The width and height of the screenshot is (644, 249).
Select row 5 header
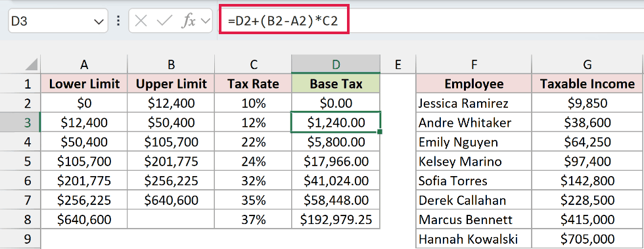point(20,161)
